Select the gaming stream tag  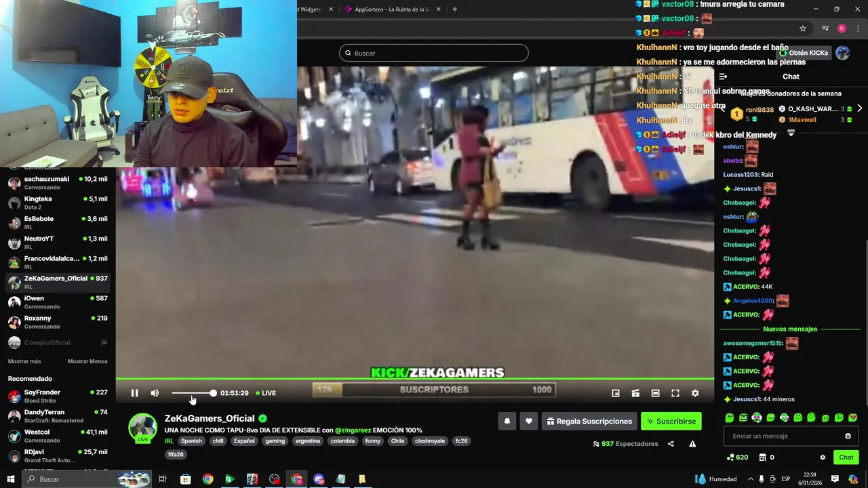(275, 441)
